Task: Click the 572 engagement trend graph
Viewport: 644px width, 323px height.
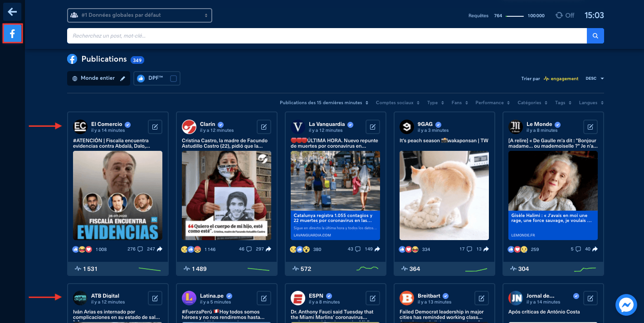Action: (367, 269)
